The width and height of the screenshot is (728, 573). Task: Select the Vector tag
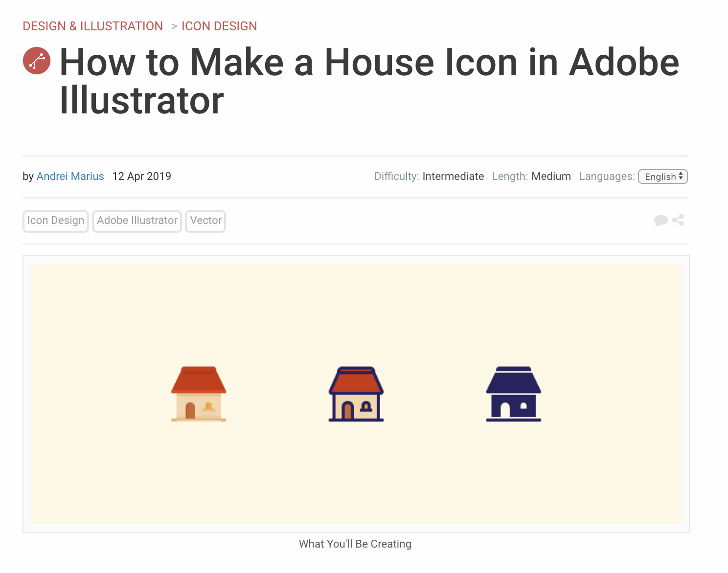pyautogui.click(x=205, y=220)
